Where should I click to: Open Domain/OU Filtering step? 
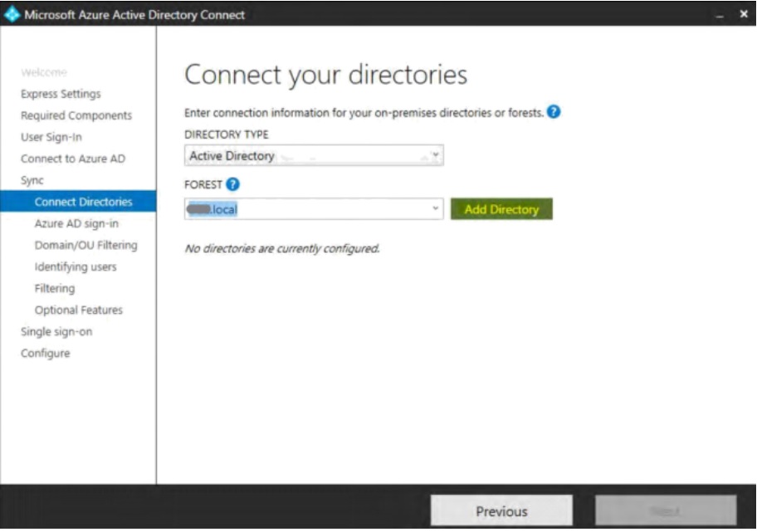[x=86, y=245]
